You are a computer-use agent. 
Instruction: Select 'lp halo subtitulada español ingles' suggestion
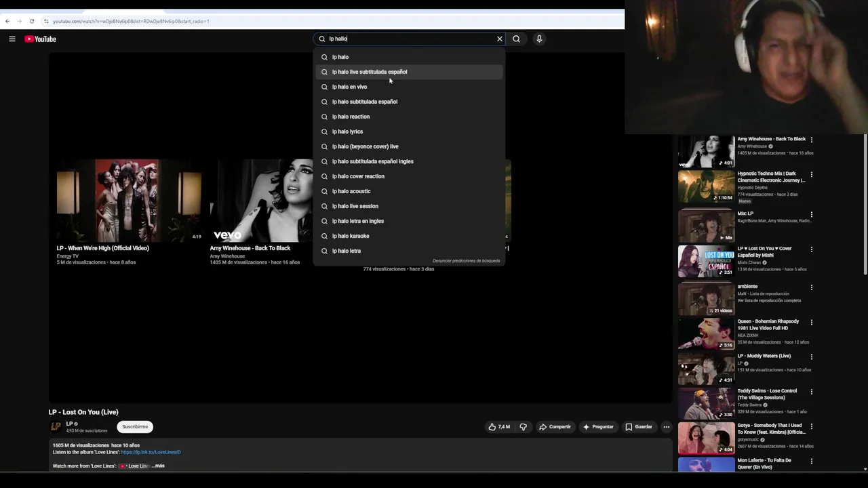(x=409, y=161)
